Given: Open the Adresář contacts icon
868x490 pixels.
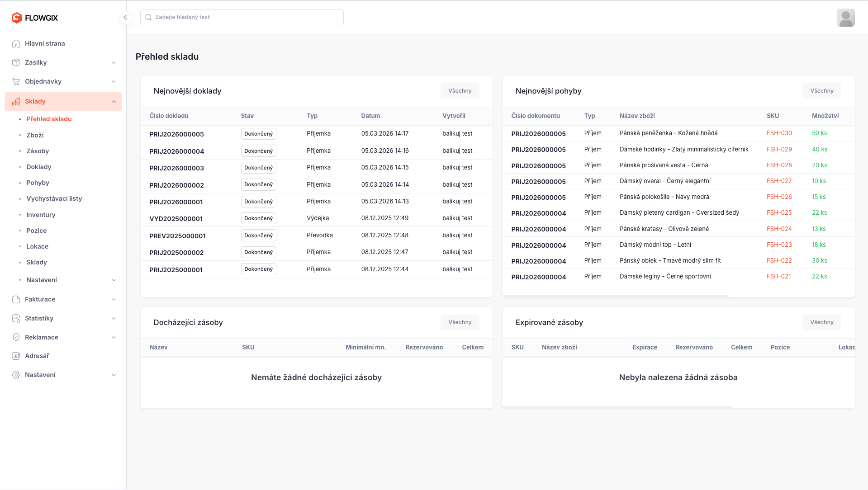Looking at the screenshot, I should [x=16, y=356].
